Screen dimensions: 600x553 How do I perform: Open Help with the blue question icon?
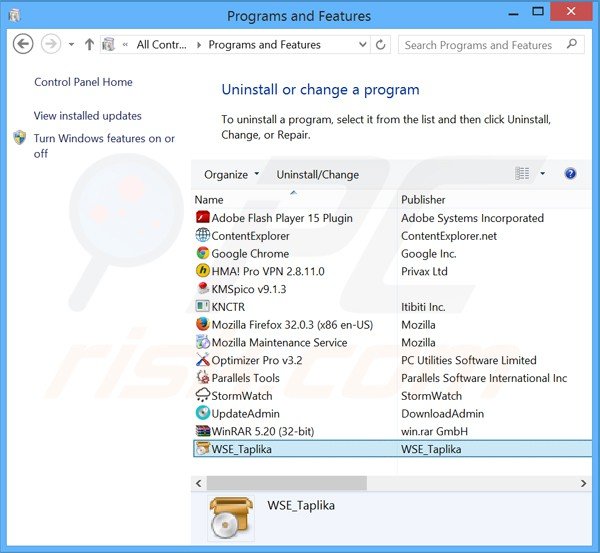[570, 174]
